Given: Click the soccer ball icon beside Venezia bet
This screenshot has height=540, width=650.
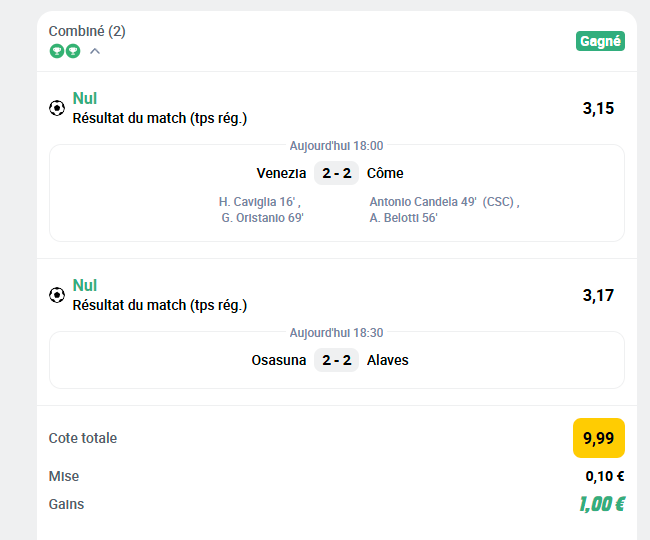Looking at the screenshot, I should coord(57,108).
